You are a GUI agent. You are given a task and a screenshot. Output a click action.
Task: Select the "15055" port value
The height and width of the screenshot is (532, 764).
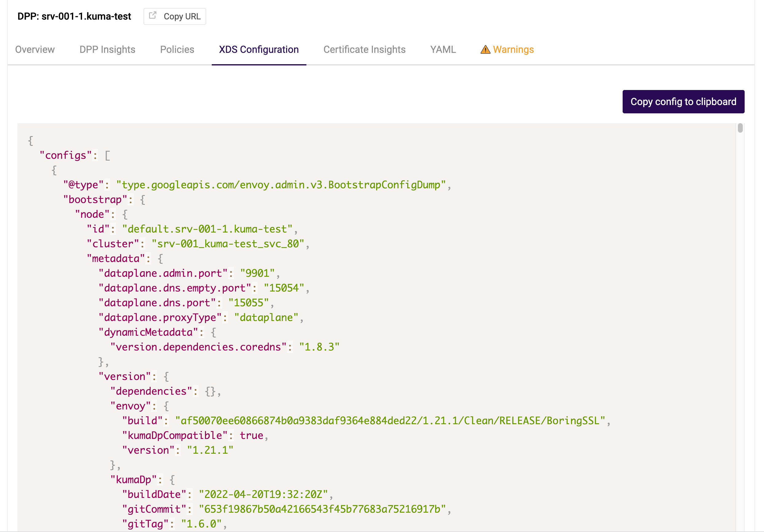[x=249, y=303]
